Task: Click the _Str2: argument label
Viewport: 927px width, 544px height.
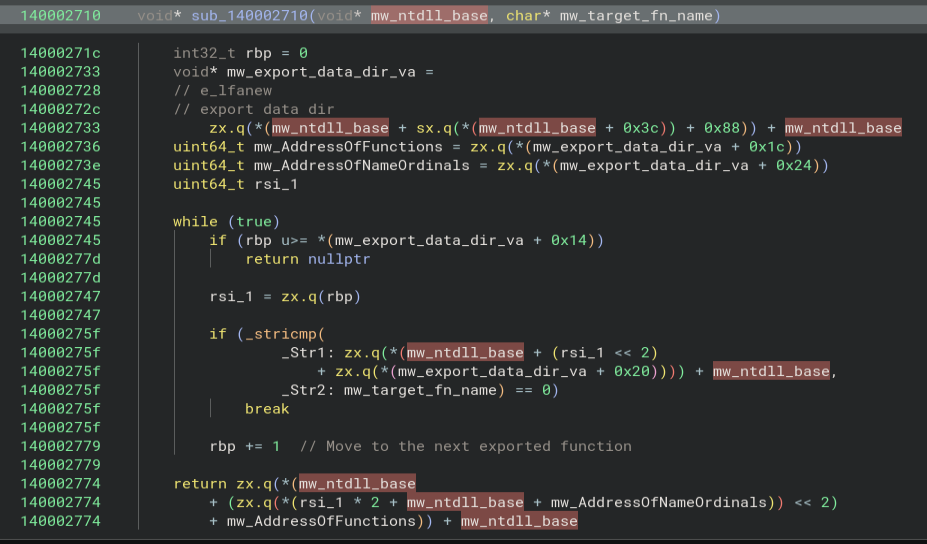Action: click(307, 390)
